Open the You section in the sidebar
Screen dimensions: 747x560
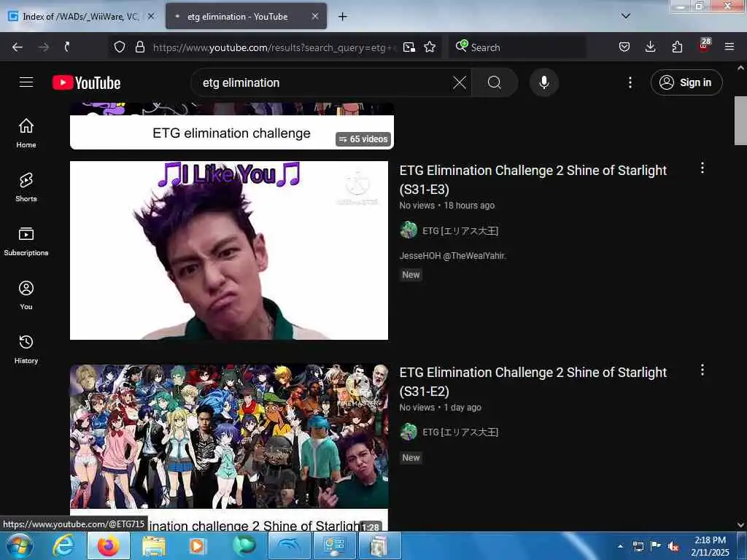pyautogui.click(x=26, y=295)
